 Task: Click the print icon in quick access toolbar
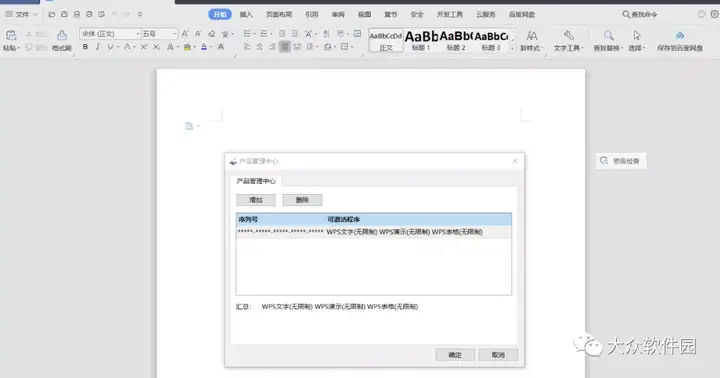point(89,14)
